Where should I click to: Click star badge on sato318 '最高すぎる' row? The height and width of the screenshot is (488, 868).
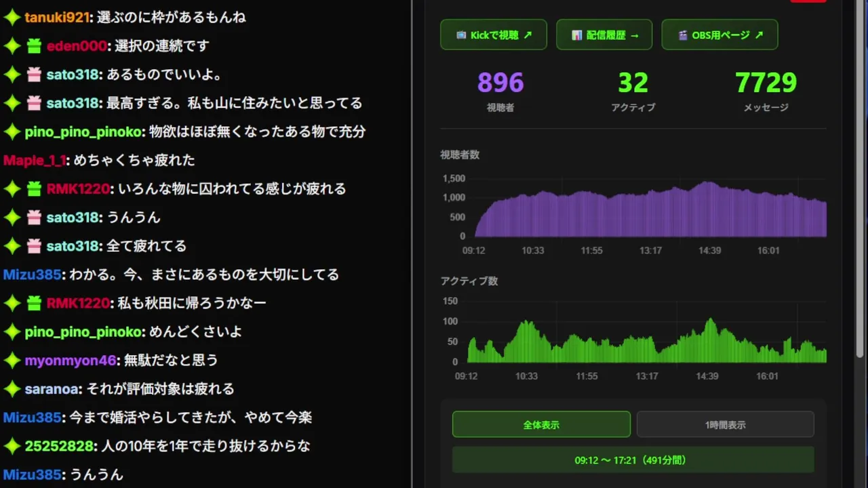point(12,103)
